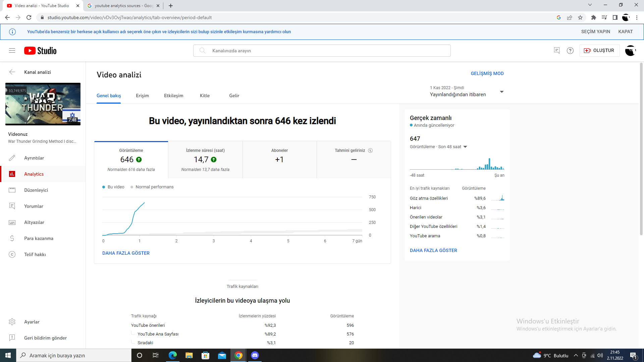Open Düzenleyici in the sidebar
This screenshot has width=644, height=362.
[x=43, y=190]
